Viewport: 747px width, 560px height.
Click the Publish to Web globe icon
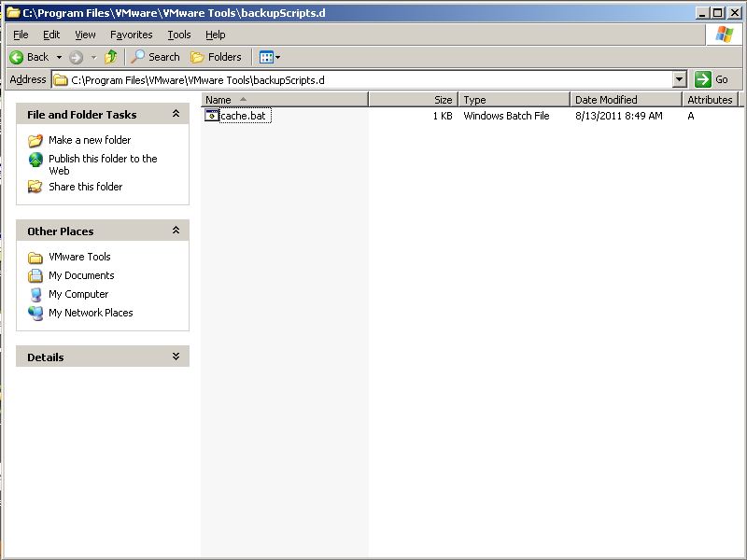(x=35, y=160)
